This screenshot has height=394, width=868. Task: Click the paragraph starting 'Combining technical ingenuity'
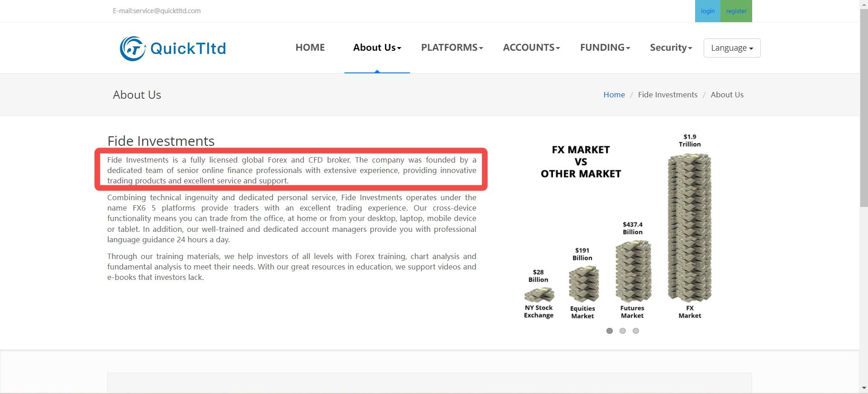pos(291,218)
